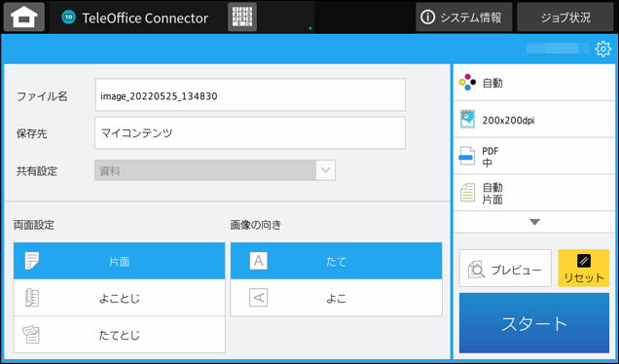The image size is (619, 364).
Task: Open the small dropdown arrow in header
Action: 310,28
